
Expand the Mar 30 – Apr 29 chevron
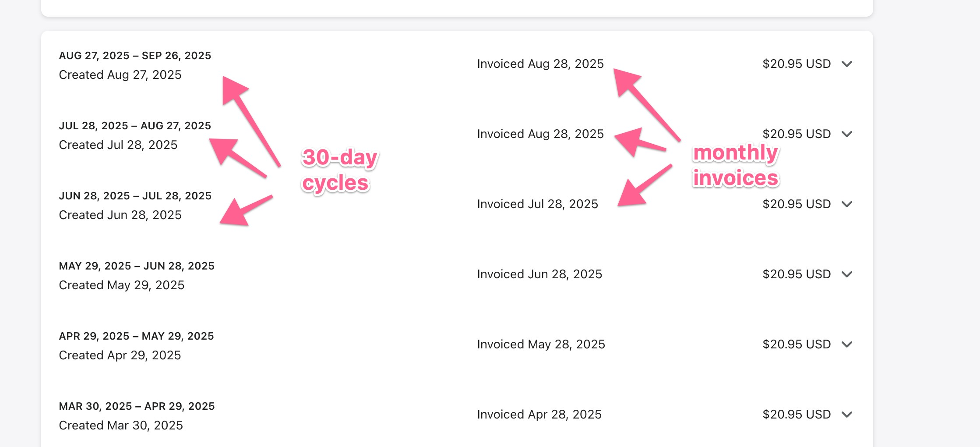pos(847,415)
